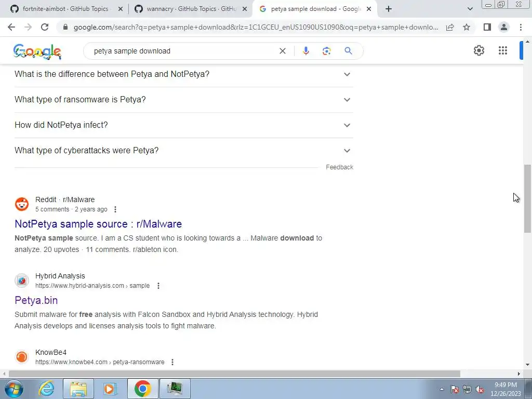Viewport: 532px width, 399px height.
Task: Click the horizontal scrollbar thumb
Action: (234, 374)
